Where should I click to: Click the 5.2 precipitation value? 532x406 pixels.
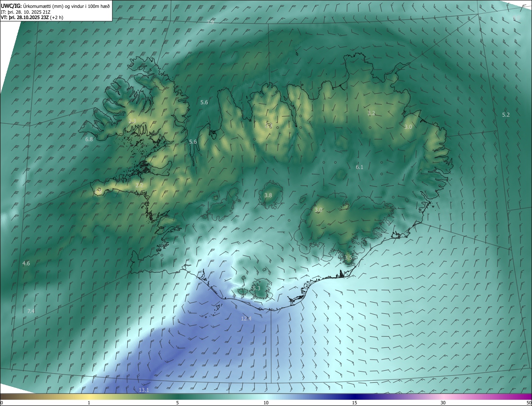coord(506,115)
